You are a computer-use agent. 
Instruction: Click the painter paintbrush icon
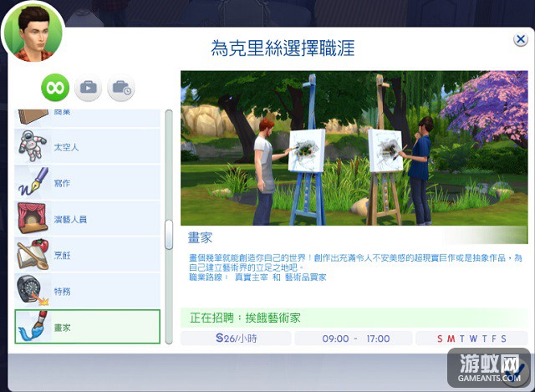point(33,327)
